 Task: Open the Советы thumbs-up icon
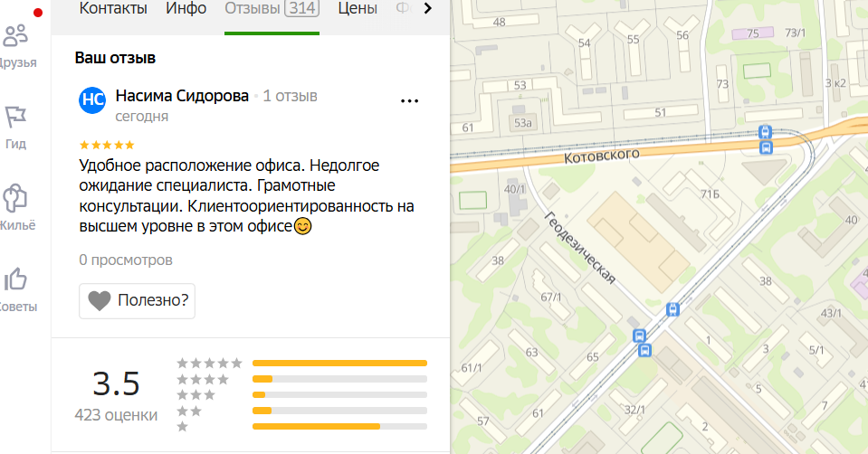pyautogui.click(x=15, y=279)
